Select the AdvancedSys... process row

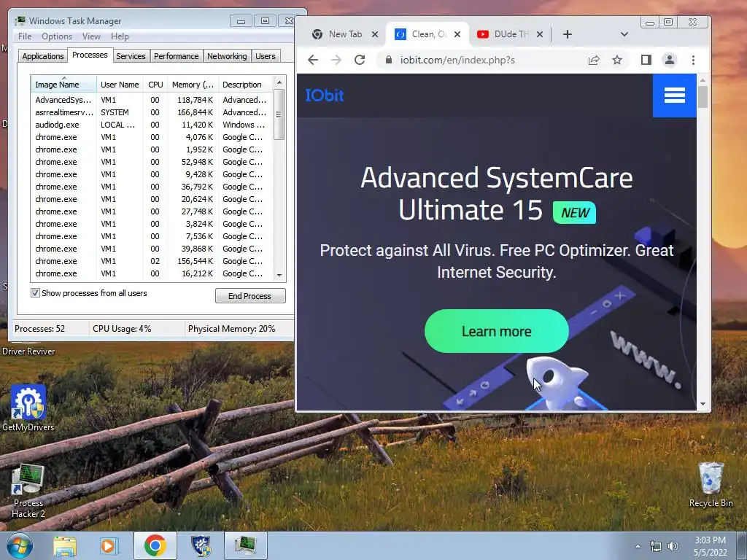point(152,100)
